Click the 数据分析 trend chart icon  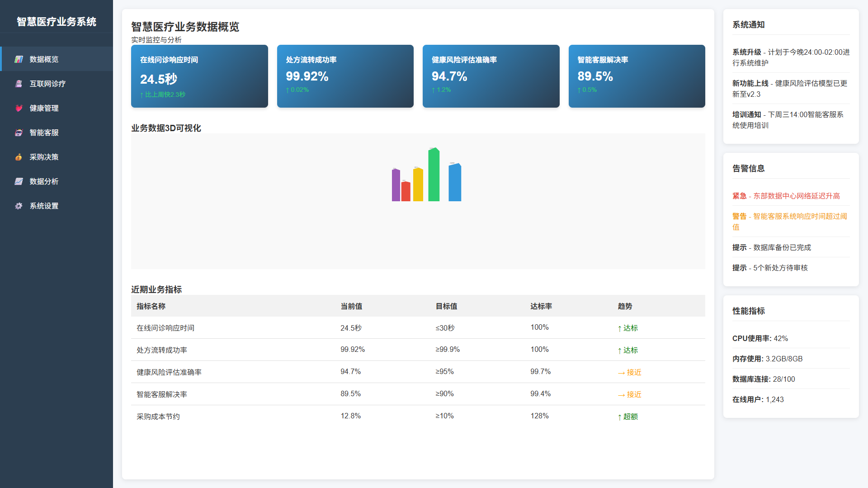pos(19,181)
